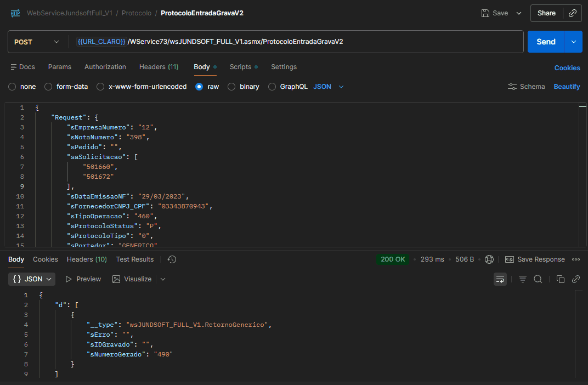Screen dimensions: 588x385
Task: Open the POST method dropdown
Action: [x=37, y=42]
